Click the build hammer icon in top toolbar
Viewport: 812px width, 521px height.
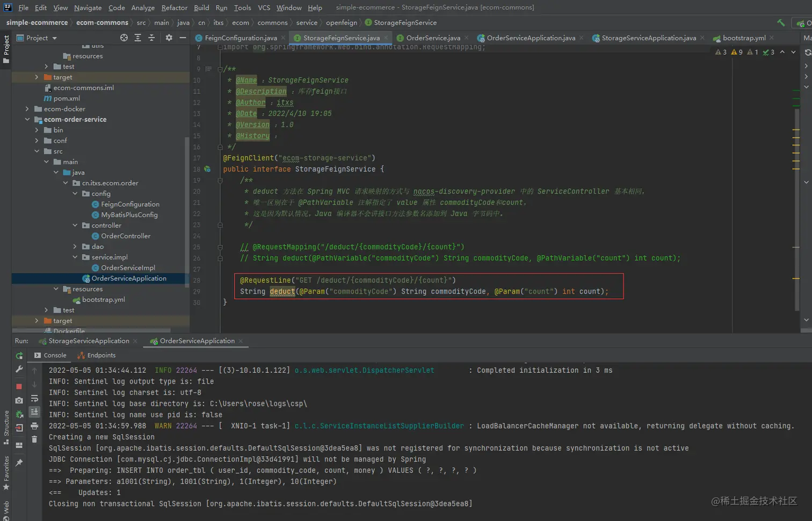[x=781, y=23]
